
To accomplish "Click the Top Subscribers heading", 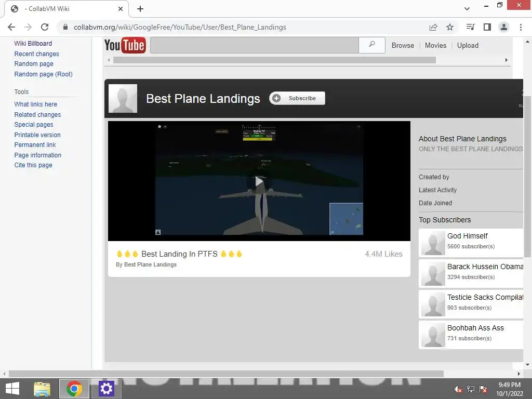I will 445,220.
